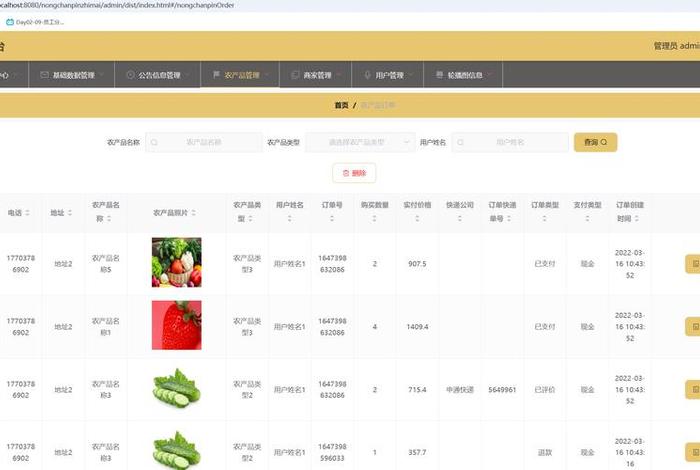Click the browser address bar URL
Viewport: 700px width, 470px height.
pos(117,5)
